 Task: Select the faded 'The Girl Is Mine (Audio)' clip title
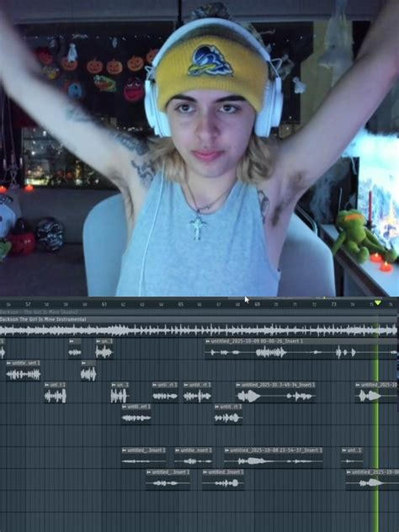(x=39, y=311)
